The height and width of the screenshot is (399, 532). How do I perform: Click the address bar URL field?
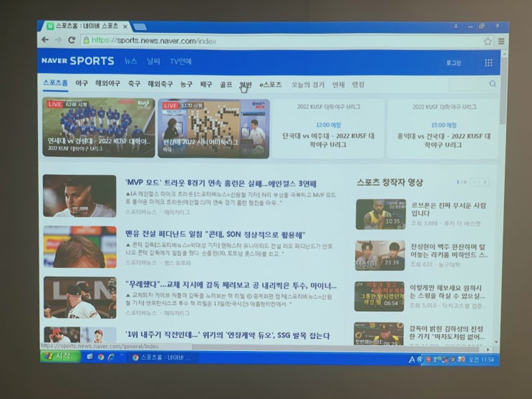(281, 41)
